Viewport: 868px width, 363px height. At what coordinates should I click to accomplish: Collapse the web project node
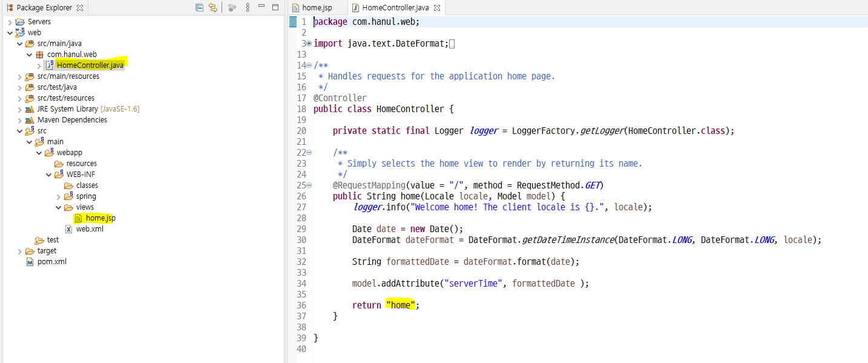[10, 33]
